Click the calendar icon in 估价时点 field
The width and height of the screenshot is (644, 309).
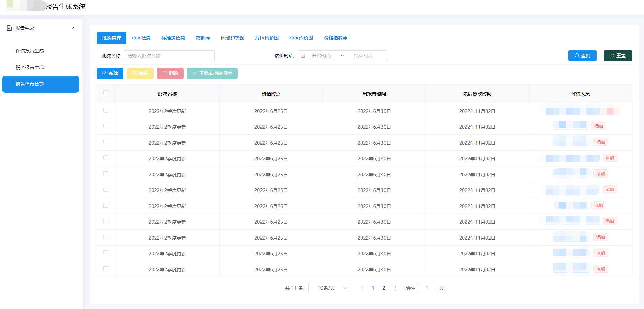tap(303, 56)
